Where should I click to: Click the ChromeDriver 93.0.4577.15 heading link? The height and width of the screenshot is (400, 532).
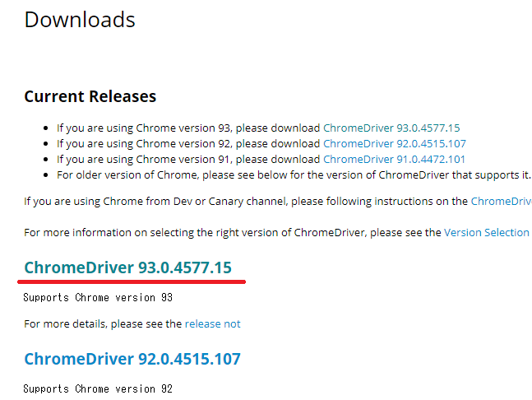128,267
